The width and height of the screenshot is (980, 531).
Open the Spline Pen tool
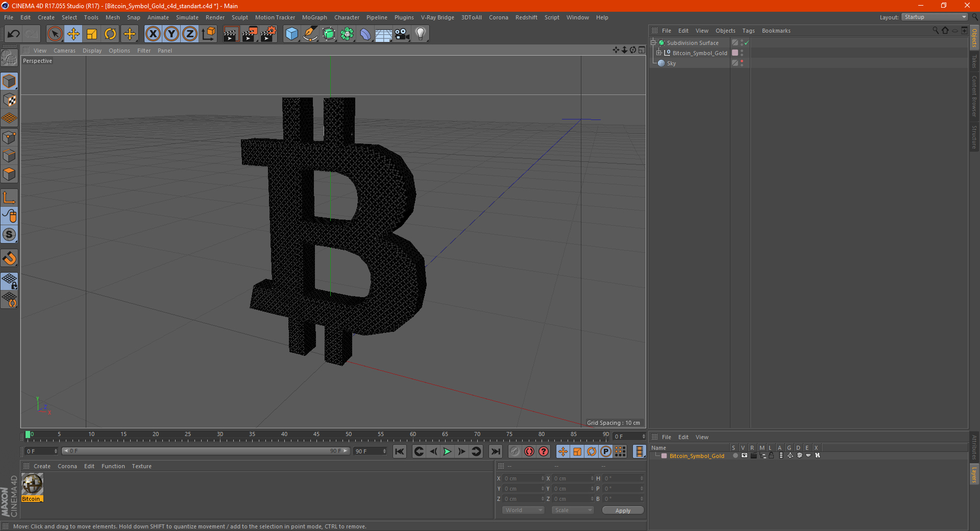pos(310,34)
